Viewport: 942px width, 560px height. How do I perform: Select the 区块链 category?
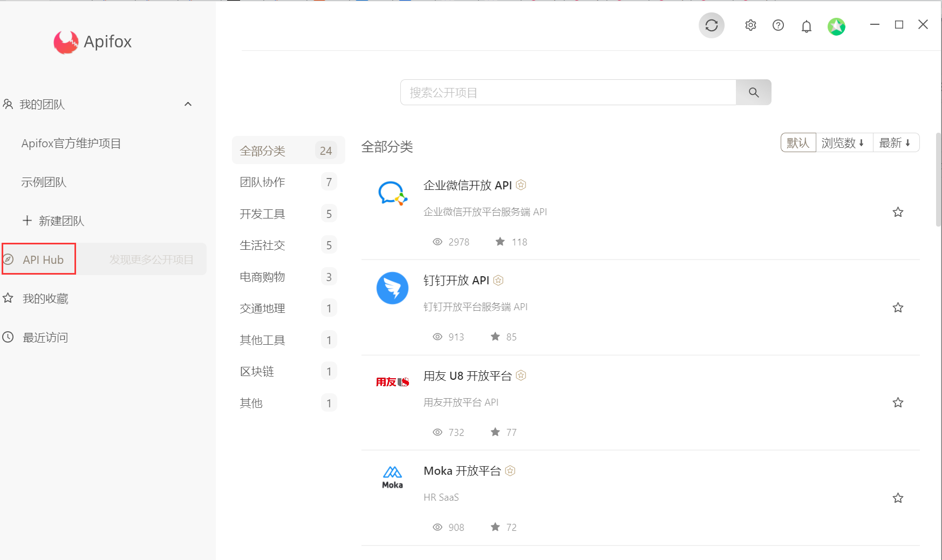pyautogui.click(x=288, y=372)
